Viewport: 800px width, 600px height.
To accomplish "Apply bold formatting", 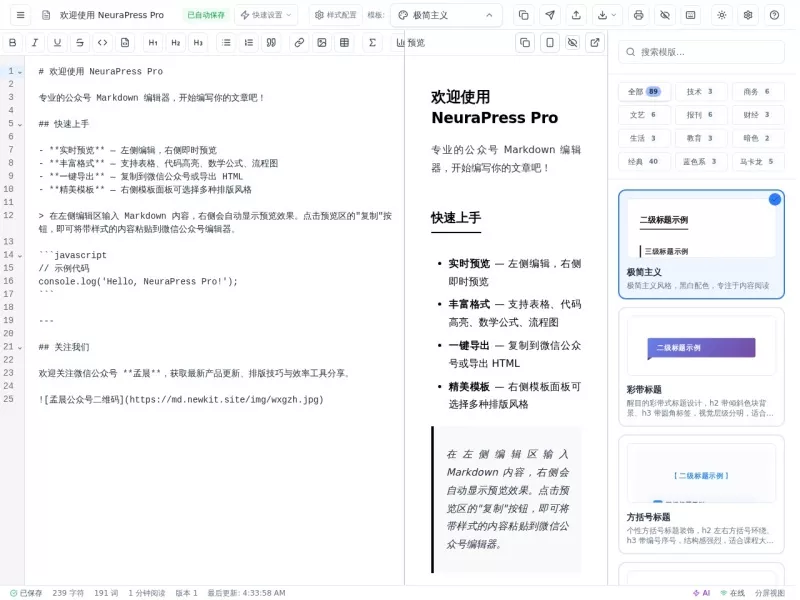I will pyautogui.click(x=13, y=43).
